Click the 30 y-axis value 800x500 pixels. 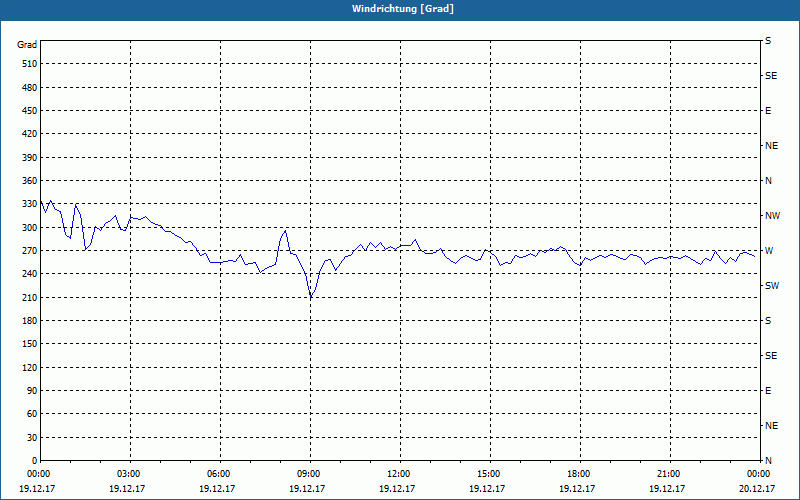(32, 438)
